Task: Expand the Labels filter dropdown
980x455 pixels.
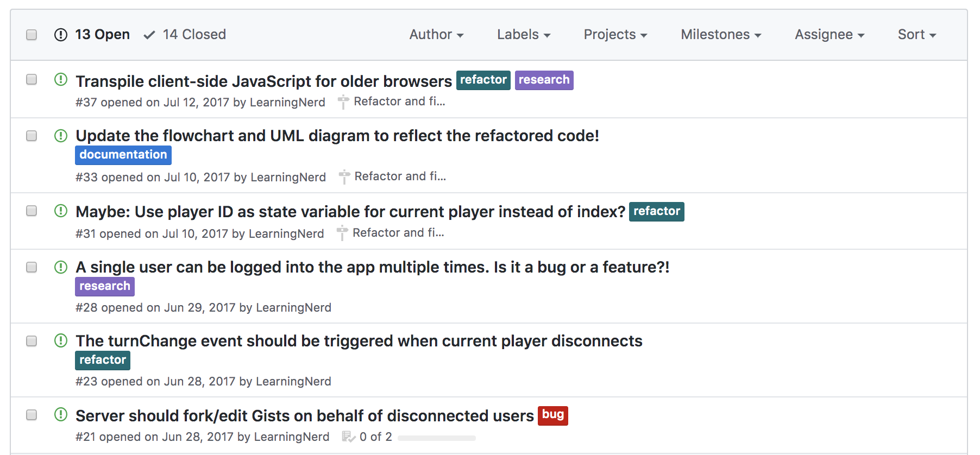Action: point(524,35)
